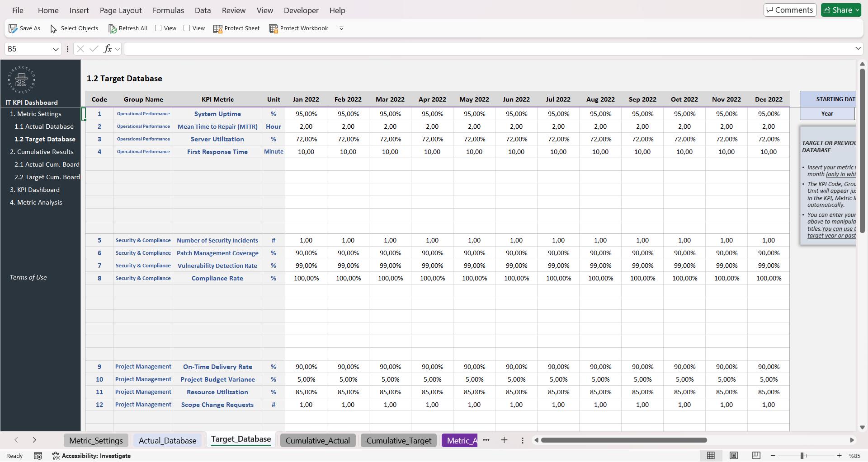Click the Comments button
This screenshot has width=868, height=462.
coord(789,9)
